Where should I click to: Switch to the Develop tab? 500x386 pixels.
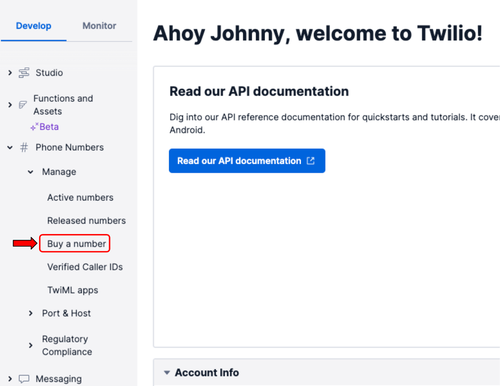coord(34,26)
